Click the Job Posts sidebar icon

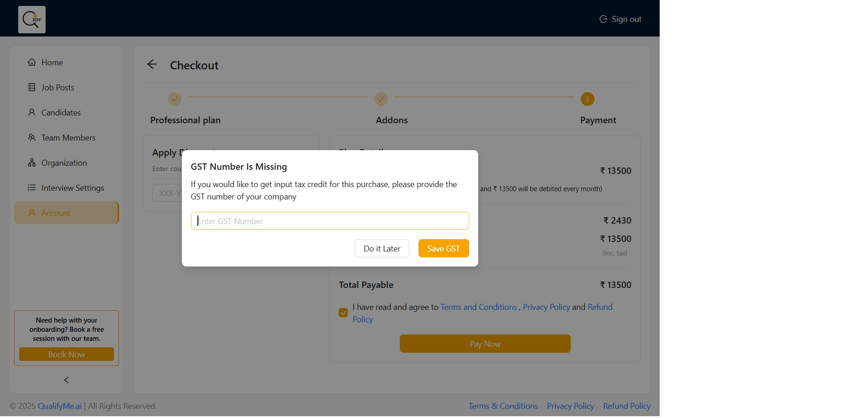click(31, 87)
